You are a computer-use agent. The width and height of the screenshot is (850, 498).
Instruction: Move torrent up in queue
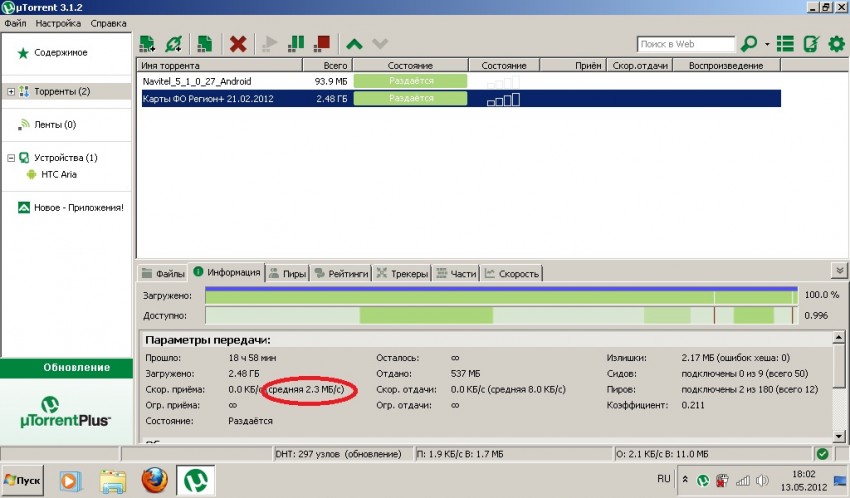pyautogui.click(x=353, y=43)
